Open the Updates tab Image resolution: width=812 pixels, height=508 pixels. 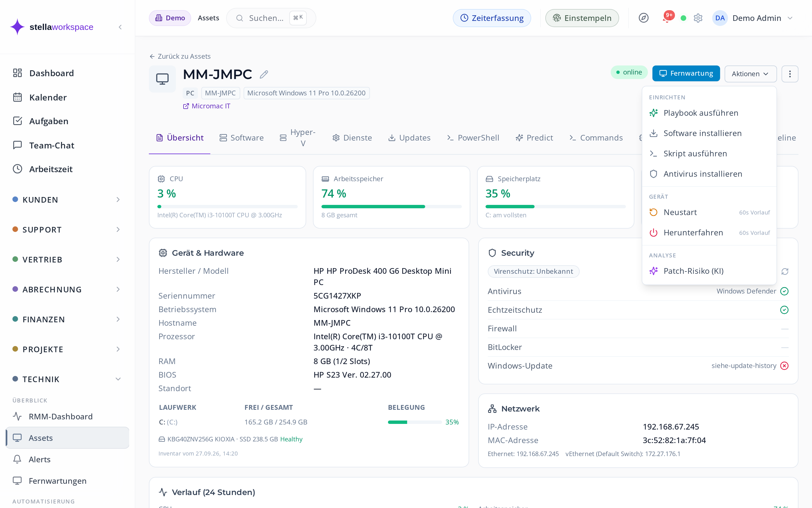pyautogui.click(x=409, y=138)
